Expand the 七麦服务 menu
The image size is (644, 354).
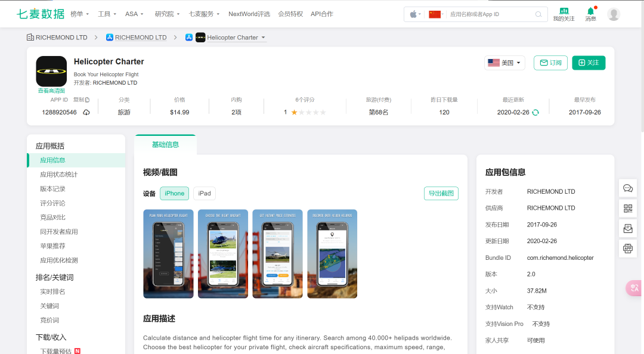pos(204,14)
